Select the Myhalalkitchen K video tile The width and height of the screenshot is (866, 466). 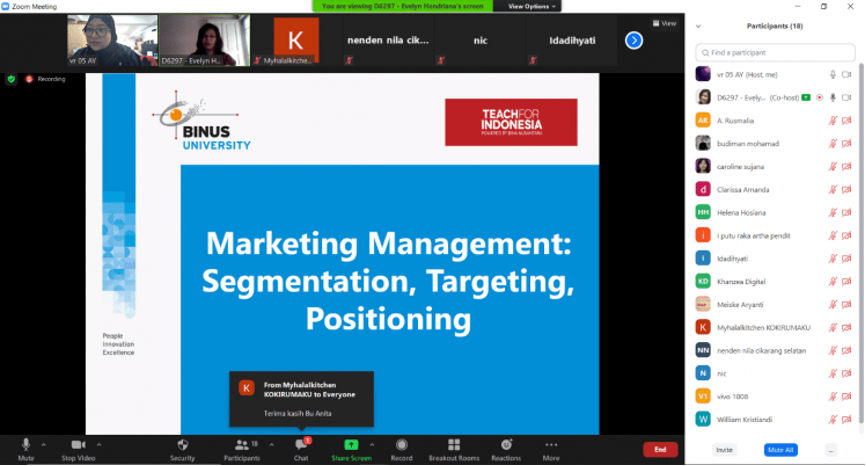coord(296,40)
